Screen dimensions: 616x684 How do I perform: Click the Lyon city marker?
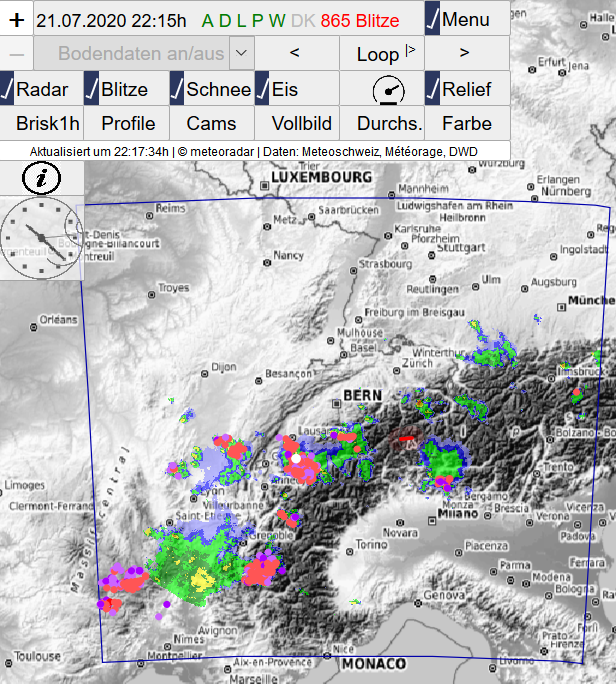coord(194,498)
